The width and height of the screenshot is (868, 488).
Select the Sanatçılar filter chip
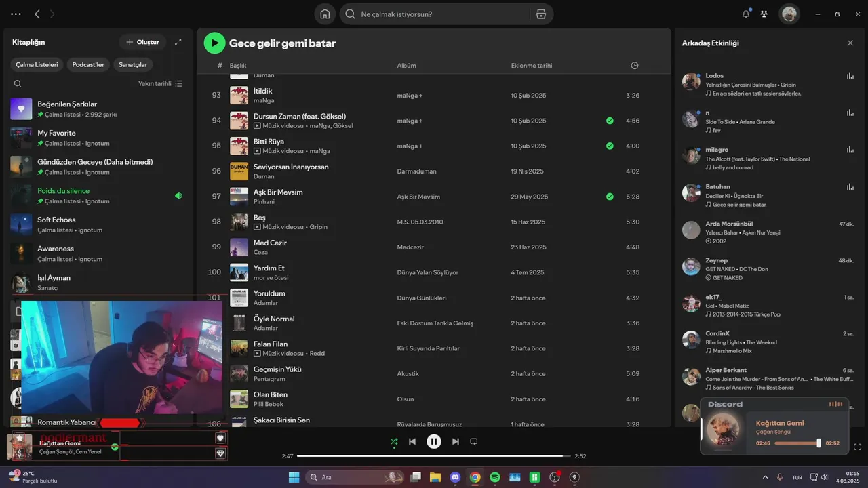(133, 65)
